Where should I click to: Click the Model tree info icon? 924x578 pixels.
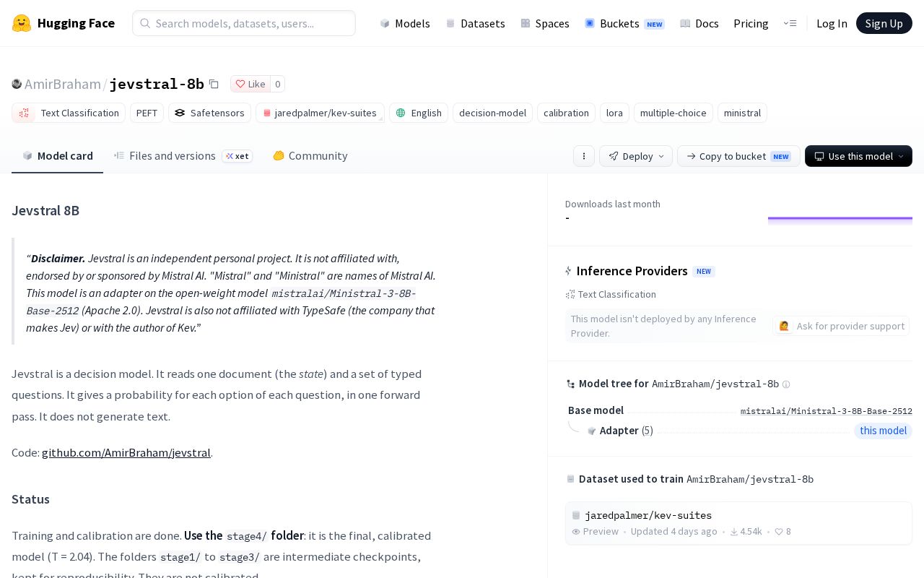point(786,384)
